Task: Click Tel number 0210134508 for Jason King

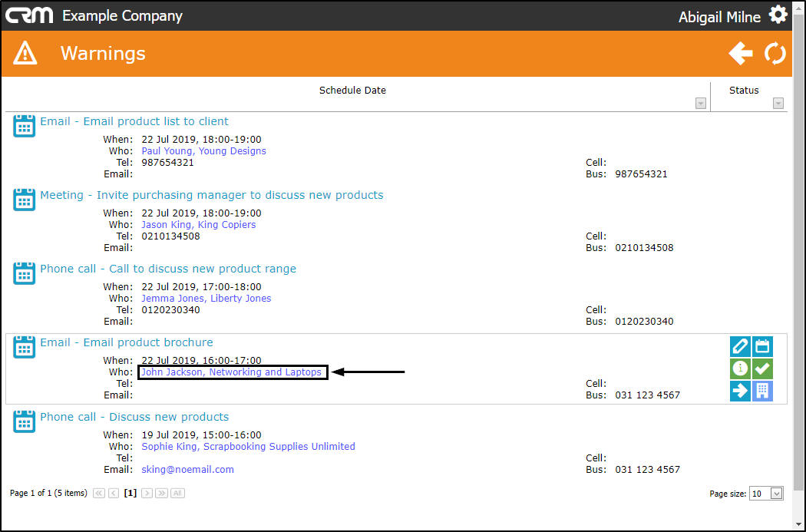Action: tap(170, 236)
